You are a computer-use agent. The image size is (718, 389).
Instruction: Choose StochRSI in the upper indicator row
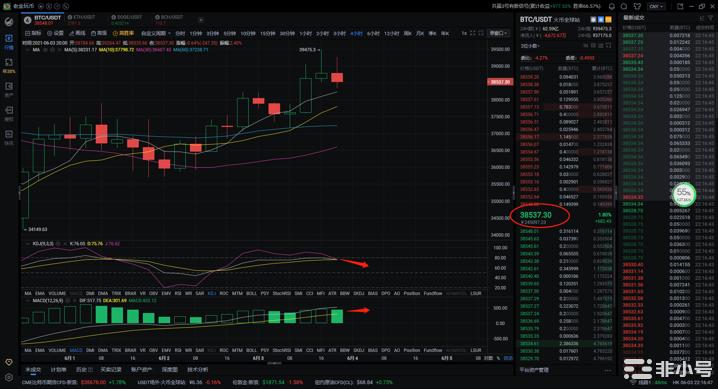coord(282,293)
